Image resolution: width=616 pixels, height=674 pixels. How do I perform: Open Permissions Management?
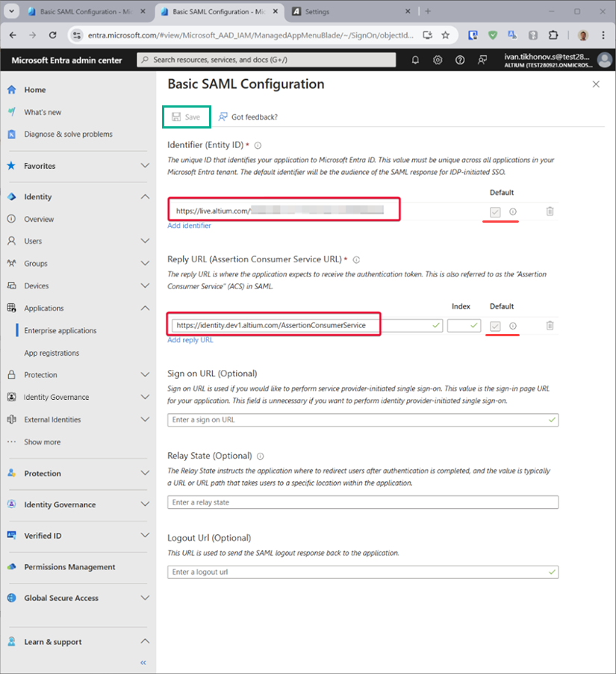69,567
